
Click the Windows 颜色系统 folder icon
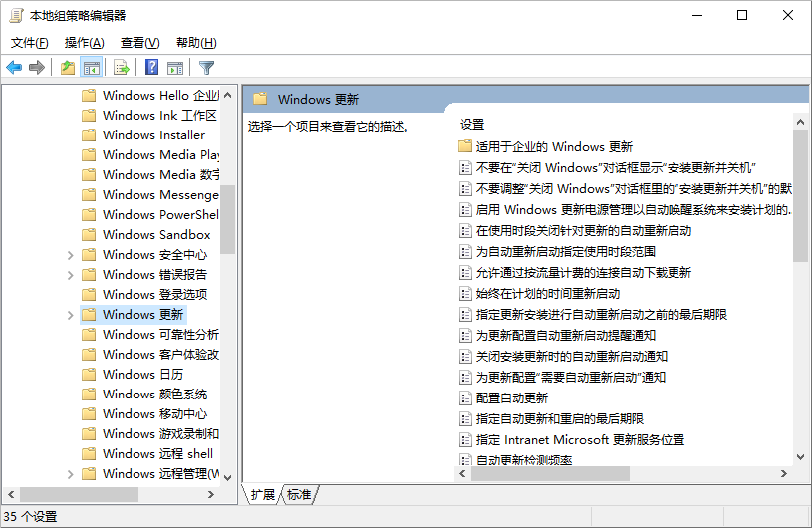[89, 395]
